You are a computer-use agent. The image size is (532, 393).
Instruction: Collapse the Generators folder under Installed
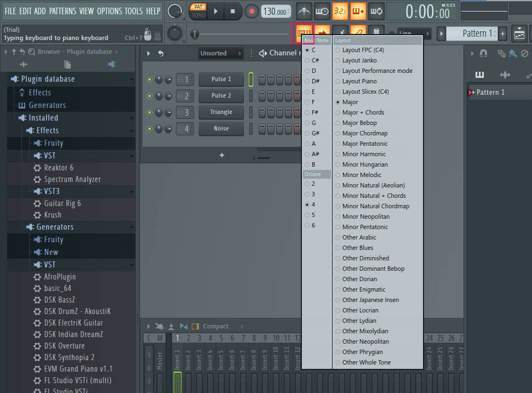click(x=131, y=227)
